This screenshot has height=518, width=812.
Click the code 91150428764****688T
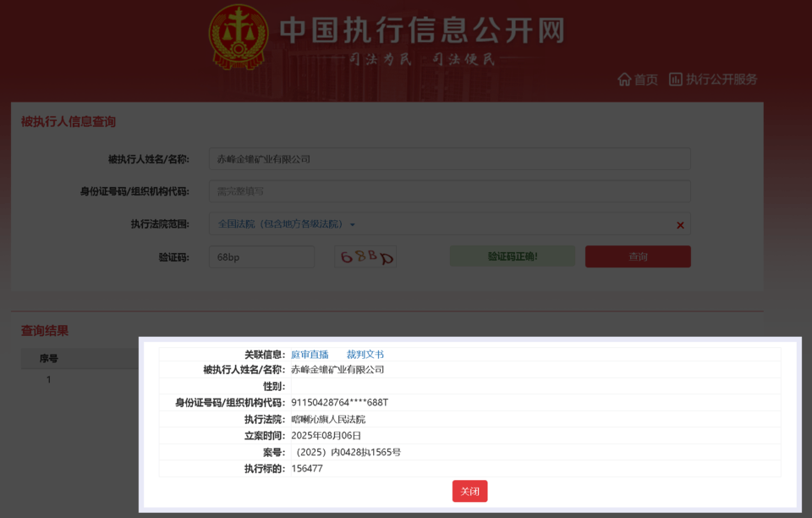340,403
